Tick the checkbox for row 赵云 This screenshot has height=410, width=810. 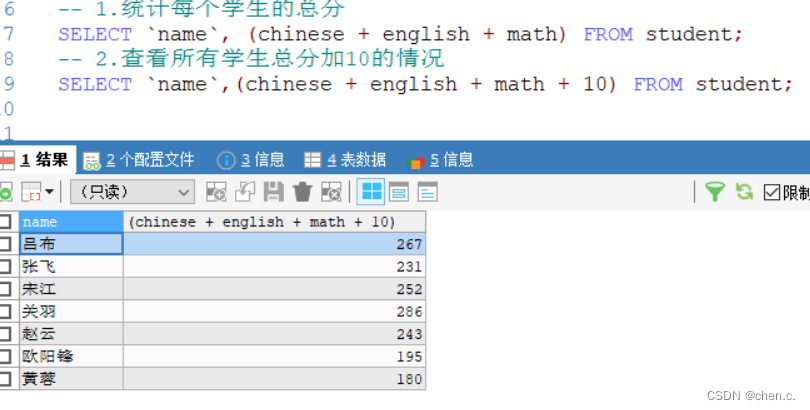click(5, 334)
